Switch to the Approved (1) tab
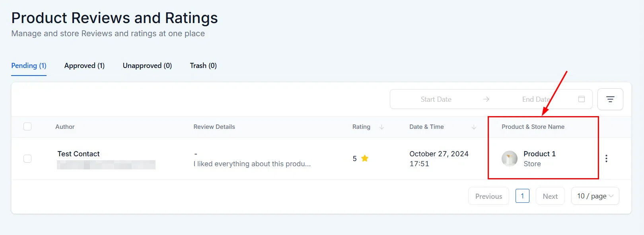Image resolution: width=644 pixels, height=235 pixels. pyautogui.click(x=84, y=66)
